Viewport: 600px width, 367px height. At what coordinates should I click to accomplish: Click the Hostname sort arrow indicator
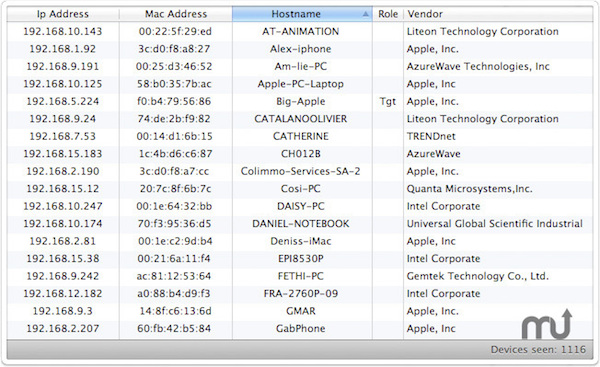365,14
